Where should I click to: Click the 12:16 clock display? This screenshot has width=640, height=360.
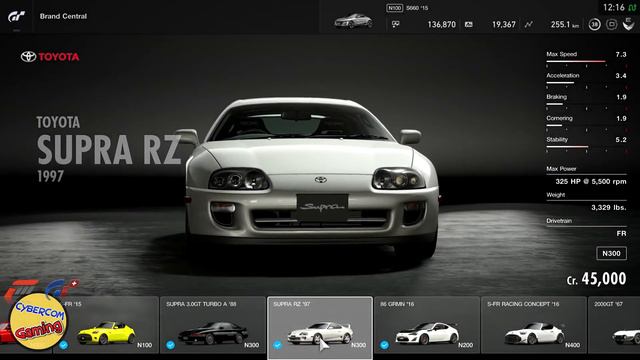click(614, 7)
